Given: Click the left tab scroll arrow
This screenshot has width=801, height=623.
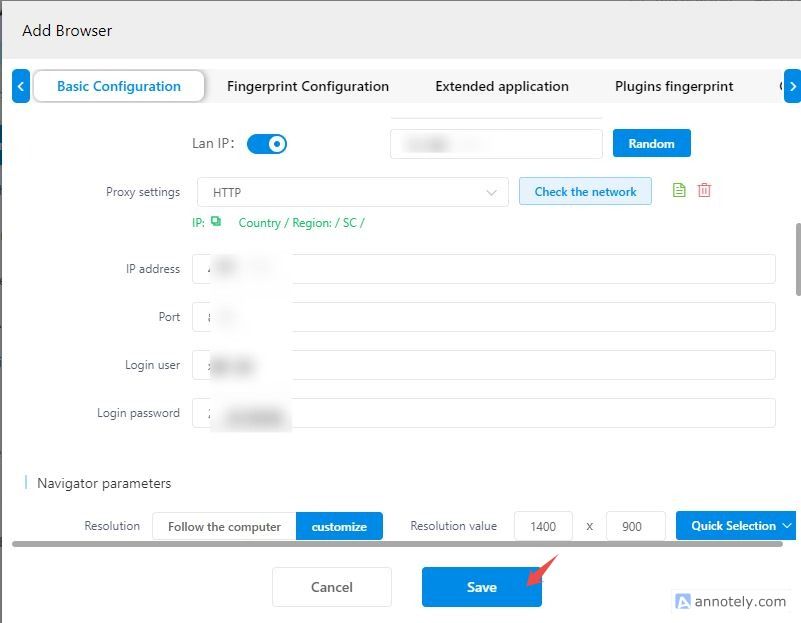Looking at the screenshot, I should click(x=20, y=86).
